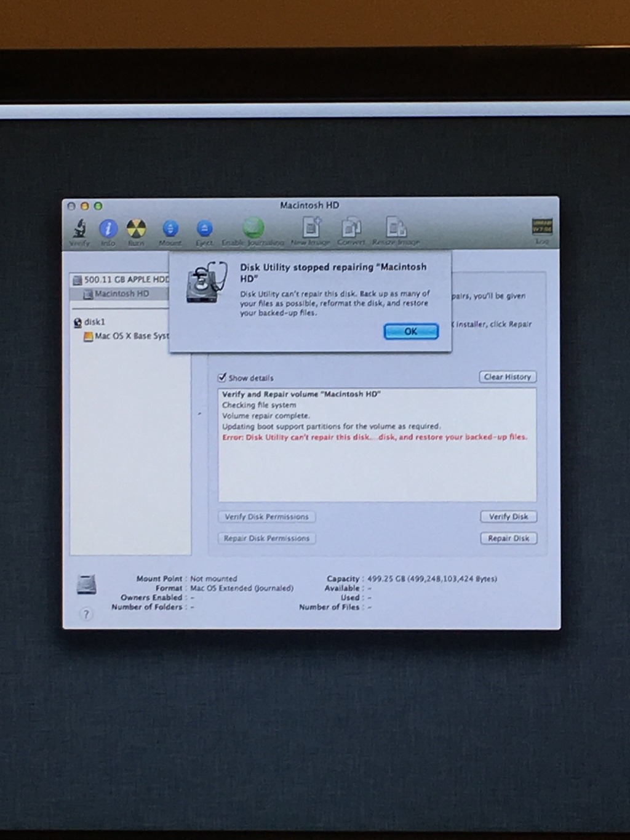This screenshot has width=630, height=840.
Task: Minimize the window with the yellow button
Action: coord(85,206)
